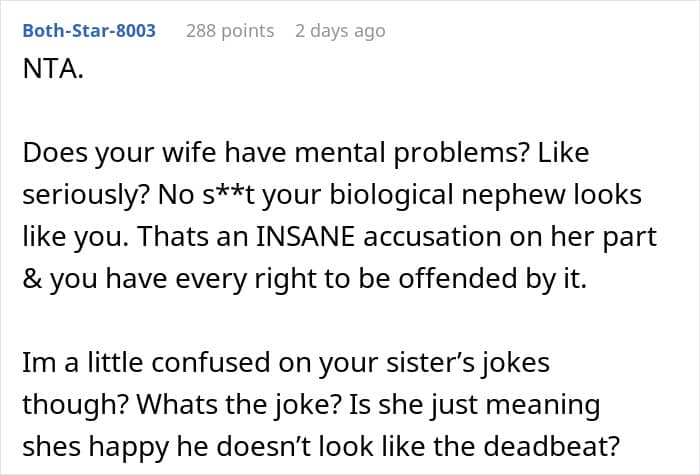Click the 288 points score
This screenshot has height=475, width=700.
(x=230, y=31)
